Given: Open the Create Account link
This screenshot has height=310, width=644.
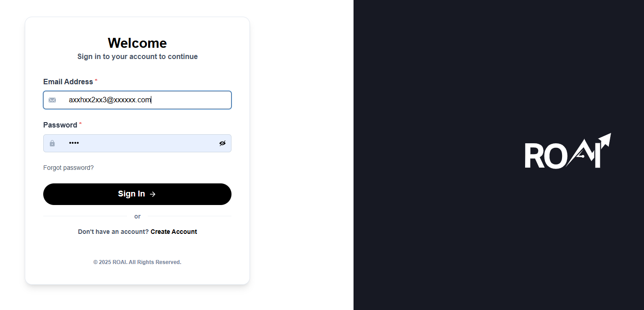Looking at the screenshot, I should click(174, 232).
